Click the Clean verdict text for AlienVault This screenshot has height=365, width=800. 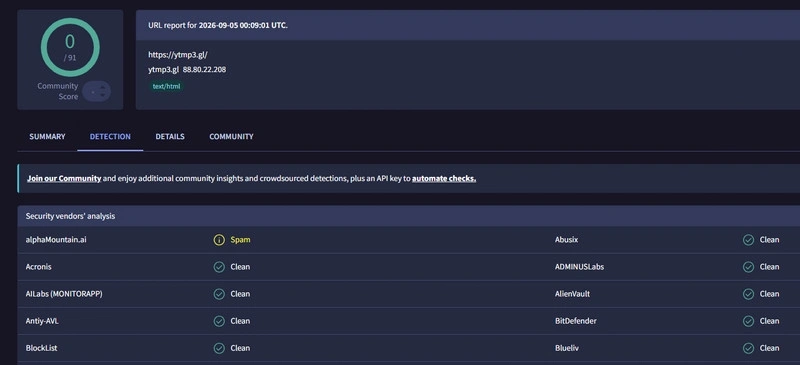(769, 294)
